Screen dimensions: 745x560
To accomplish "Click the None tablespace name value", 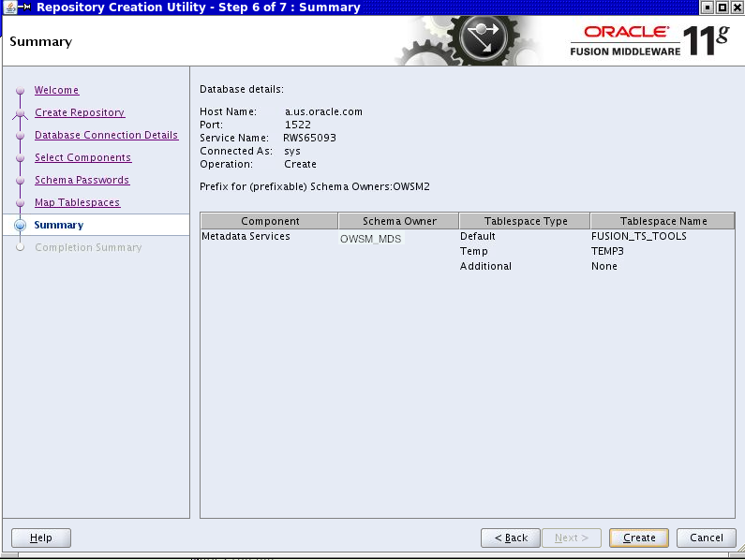I will (x=603, y=266).
